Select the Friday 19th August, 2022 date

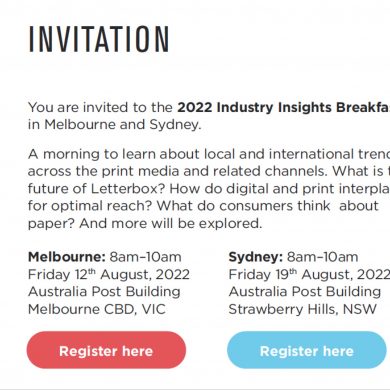click(x=309, y=274)
